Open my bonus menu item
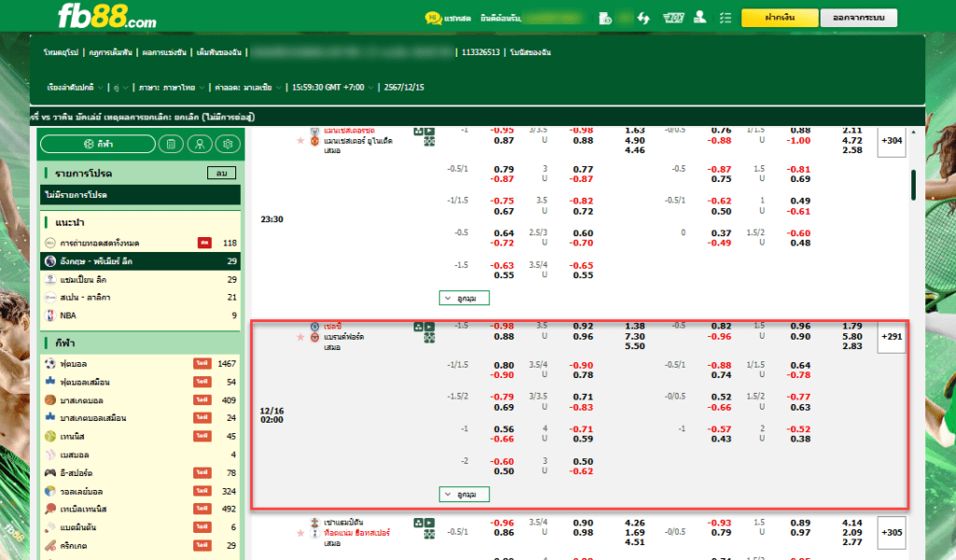The width and height of the screenshot is (956, 560). tap(530, 52)
